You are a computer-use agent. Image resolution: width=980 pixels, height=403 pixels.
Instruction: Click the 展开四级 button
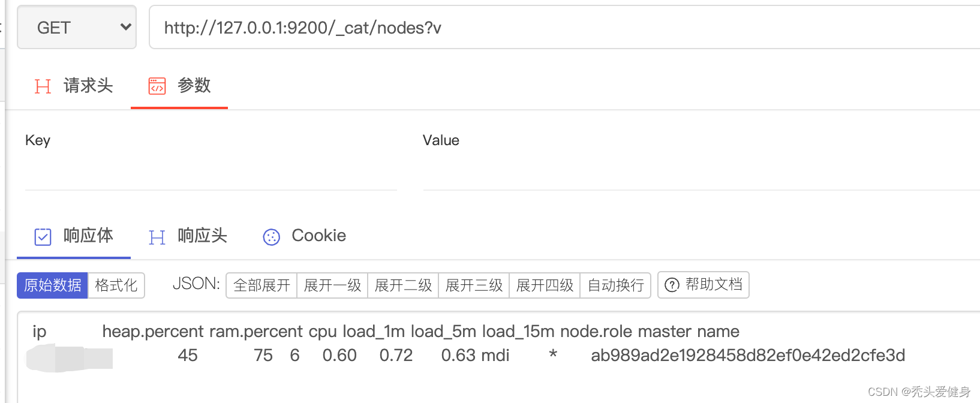545,285
